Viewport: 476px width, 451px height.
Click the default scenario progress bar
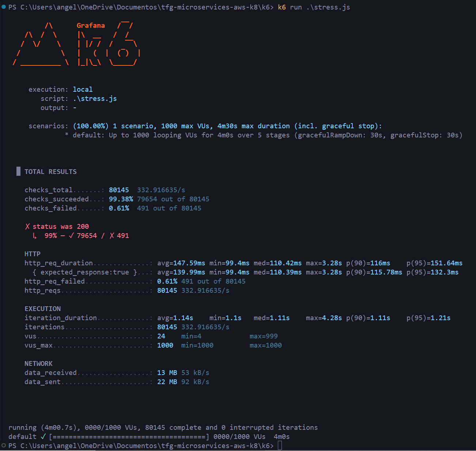129,437
